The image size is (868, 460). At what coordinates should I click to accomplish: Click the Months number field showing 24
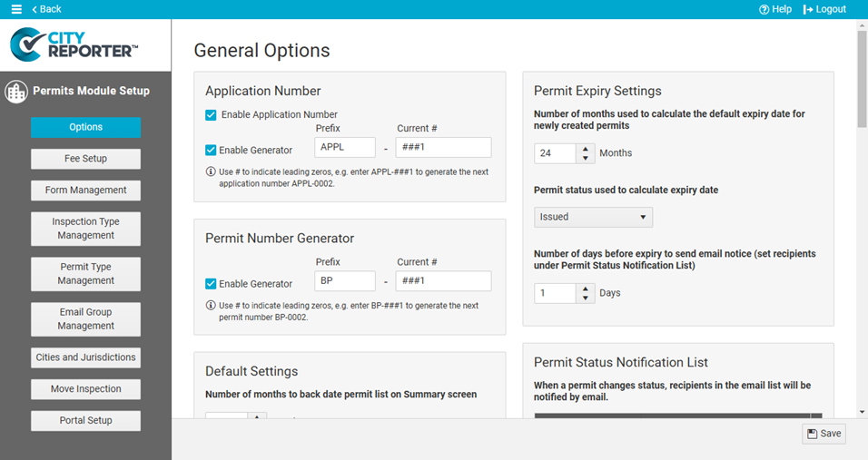pyautogui.click(x=556, y=153)
